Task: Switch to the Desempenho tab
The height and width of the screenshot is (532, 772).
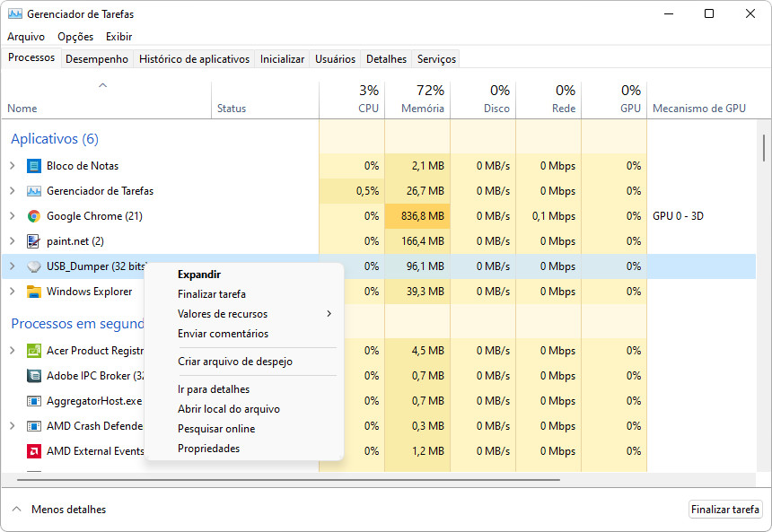Action: point(97,58)
